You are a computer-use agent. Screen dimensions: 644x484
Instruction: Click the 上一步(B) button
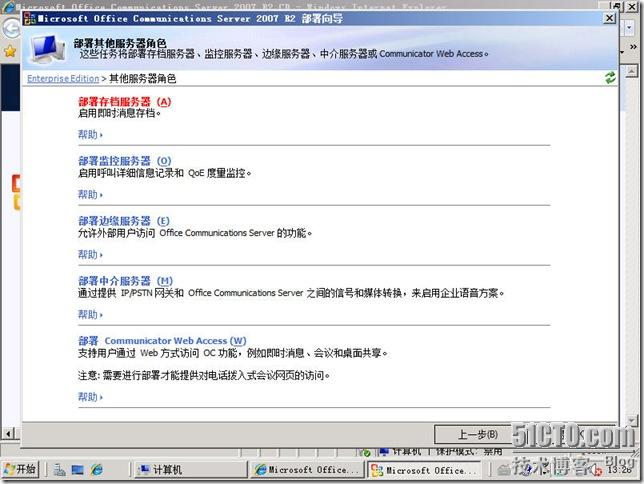[478, 434]
